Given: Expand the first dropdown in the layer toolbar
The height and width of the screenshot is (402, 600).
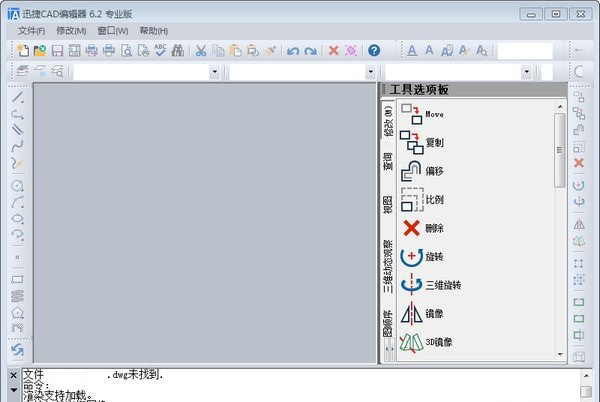Looking at the screenshot, I should 215,72.
